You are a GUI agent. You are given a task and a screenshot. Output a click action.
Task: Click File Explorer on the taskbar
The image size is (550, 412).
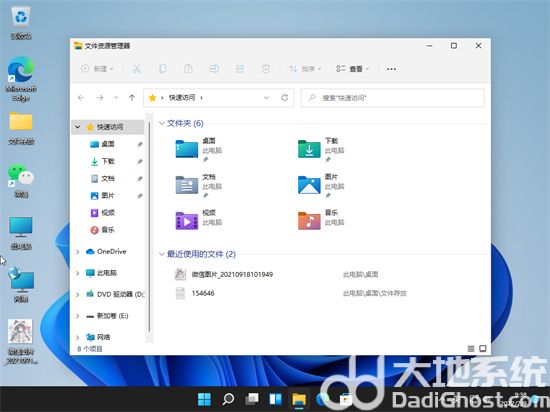299,399
